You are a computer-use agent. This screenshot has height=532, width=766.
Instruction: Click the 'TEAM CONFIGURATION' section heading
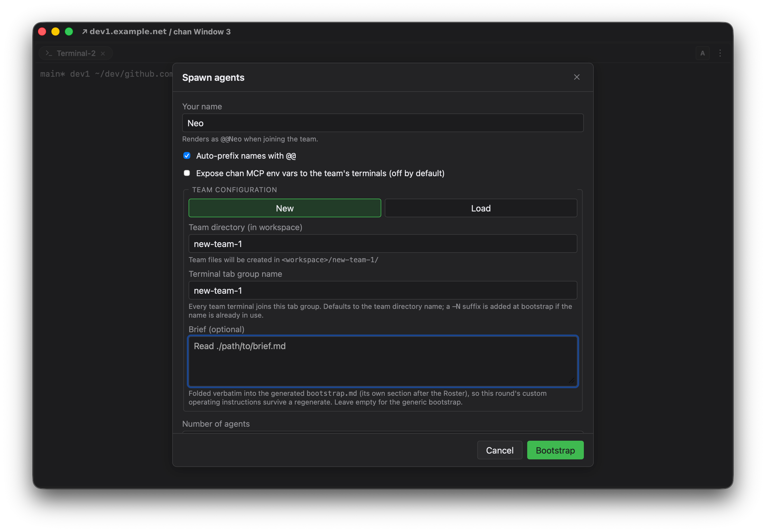point(234,190)
